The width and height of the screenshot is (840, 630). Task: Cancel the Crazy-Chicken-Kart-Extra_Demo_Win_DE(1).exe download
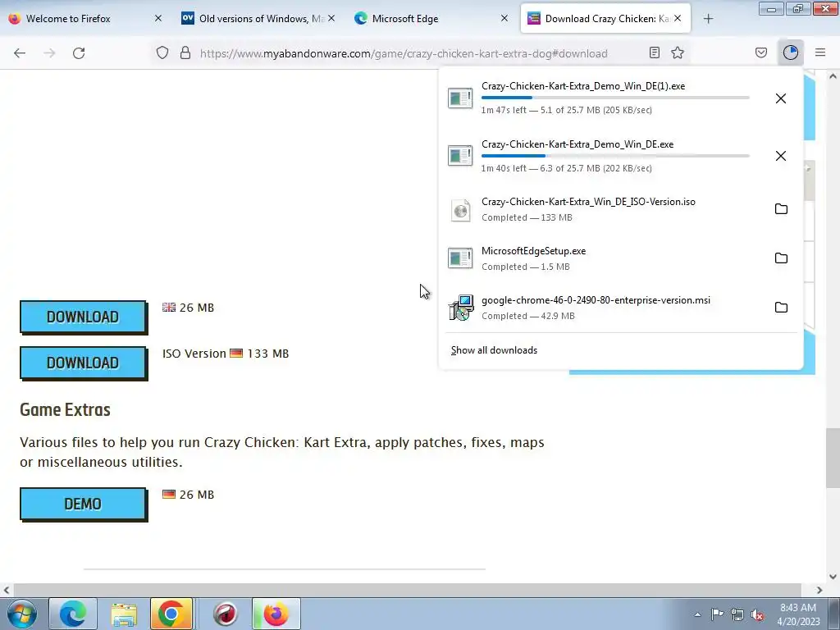781,98
